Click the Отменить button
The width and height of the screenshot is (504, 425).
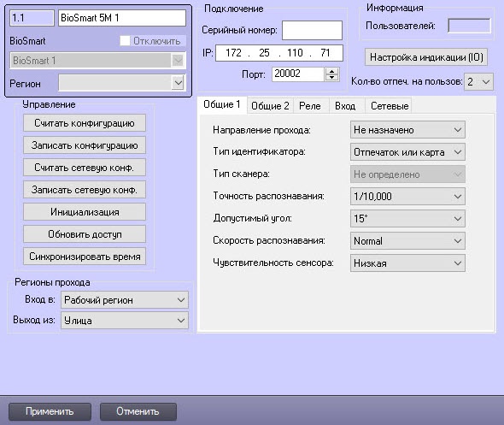tap(138, 411)
